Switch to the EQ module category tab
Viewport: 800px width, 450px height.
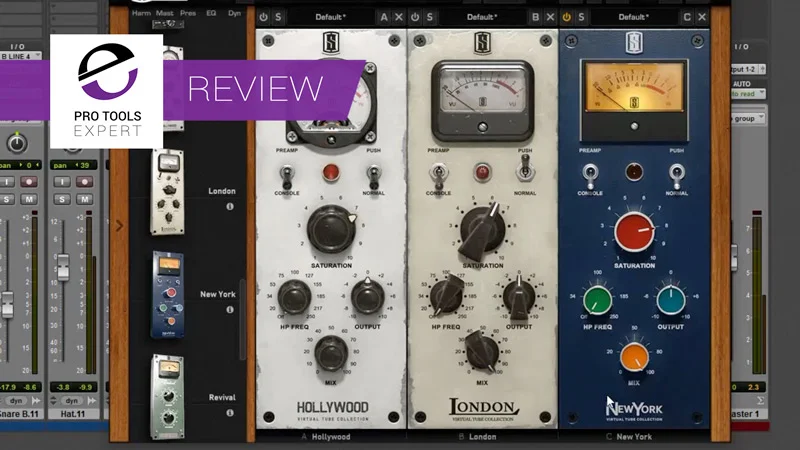pyautogui.click(x=211, y=13)
